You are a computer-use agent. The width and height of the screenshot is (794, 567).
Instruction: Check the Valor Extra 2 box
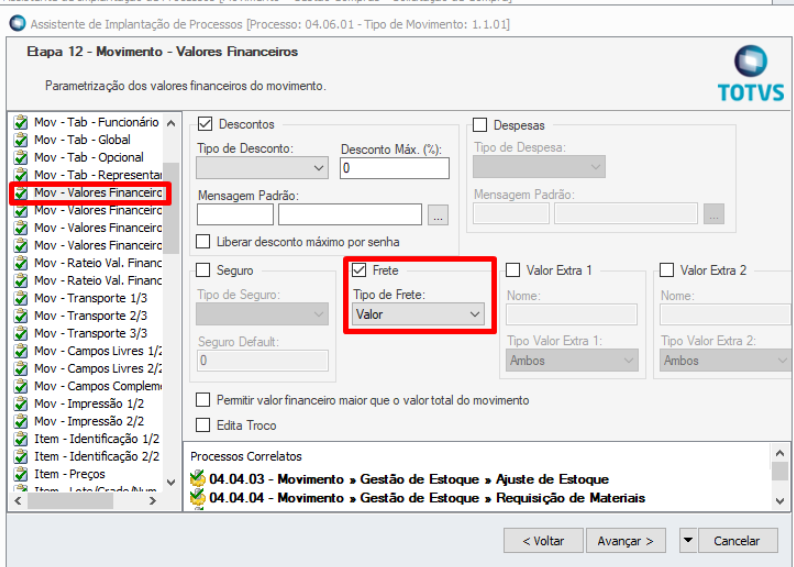pyautogui.click(x=667, y=270)
